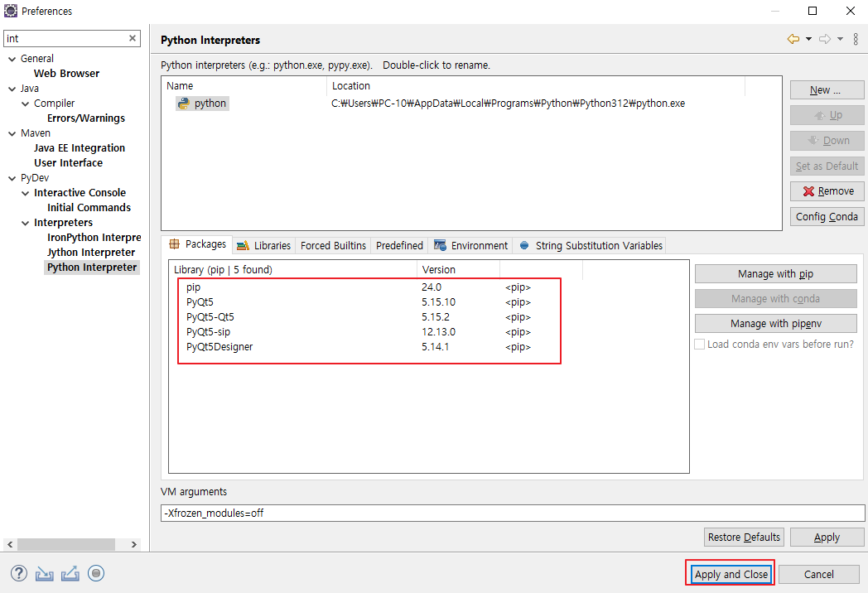
Task: Click the Oomph preference recorder icon
Action: click(96, 574)
